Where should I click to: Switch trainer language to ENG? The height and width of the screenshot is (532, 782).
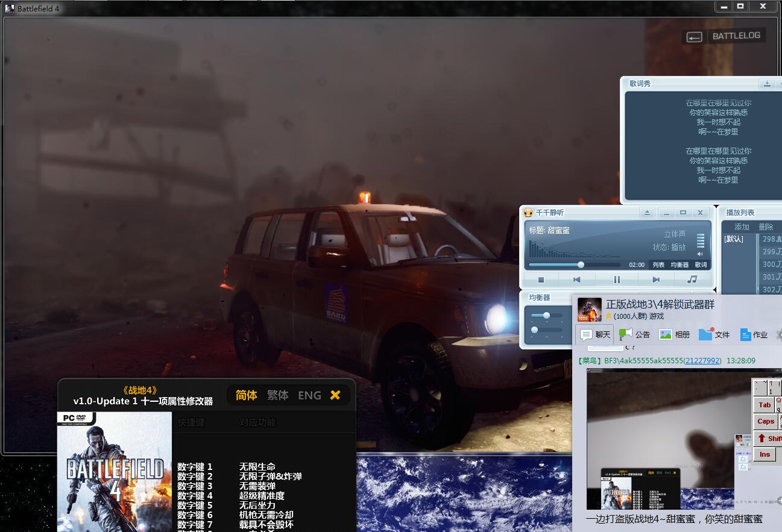(309, 395)
